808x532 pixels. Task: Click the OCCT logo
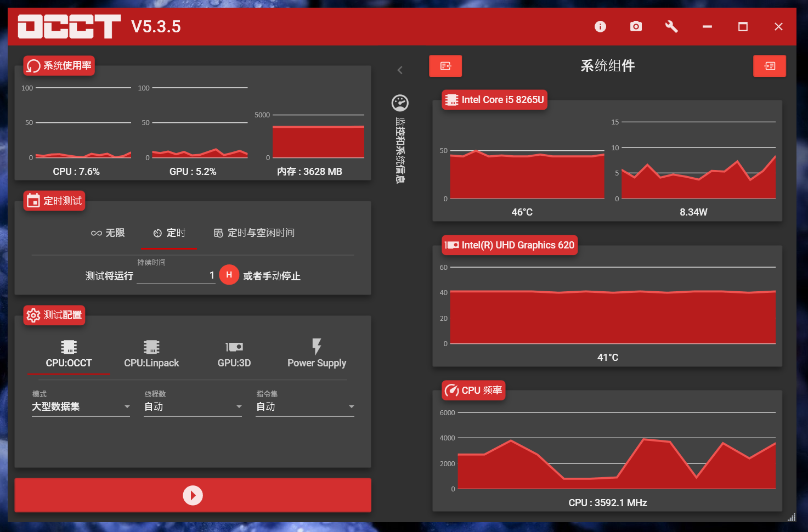click(69, 26)
